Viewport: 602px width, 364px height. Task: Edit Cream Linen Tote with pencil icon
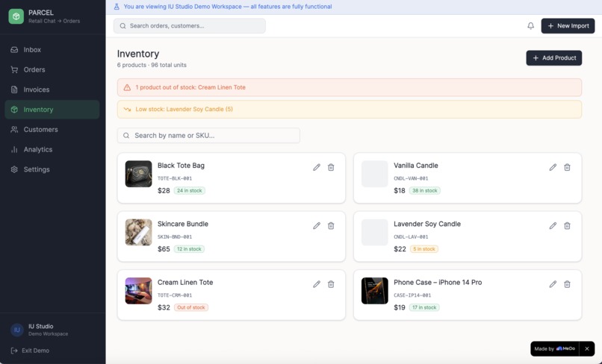point(317,284)
